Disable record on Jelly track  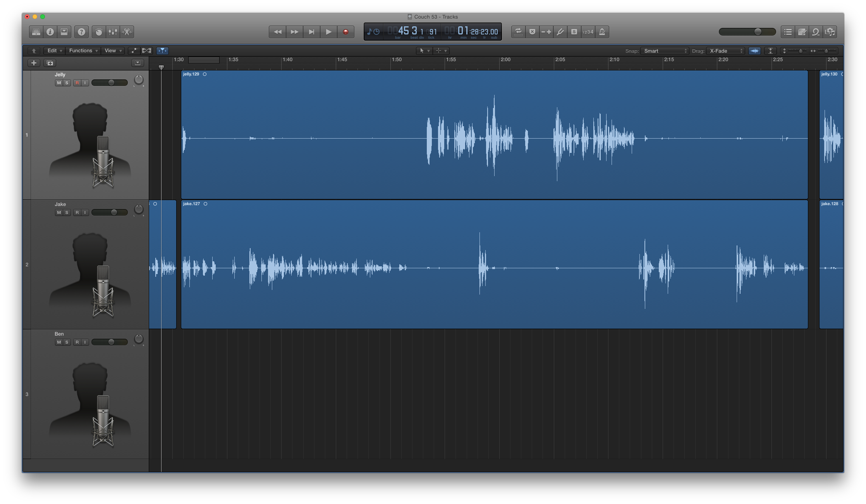(x=77, y=83)
